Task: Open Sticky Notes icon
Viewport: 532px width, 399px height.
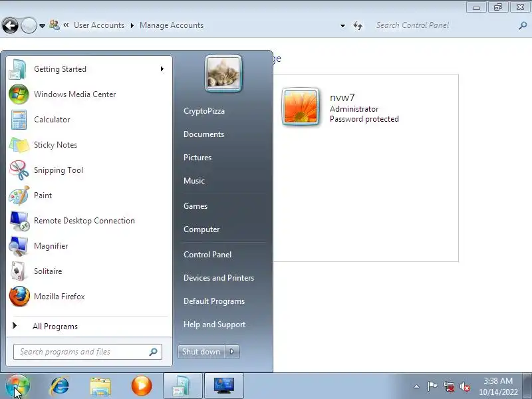Action: (x=19, y=145)
